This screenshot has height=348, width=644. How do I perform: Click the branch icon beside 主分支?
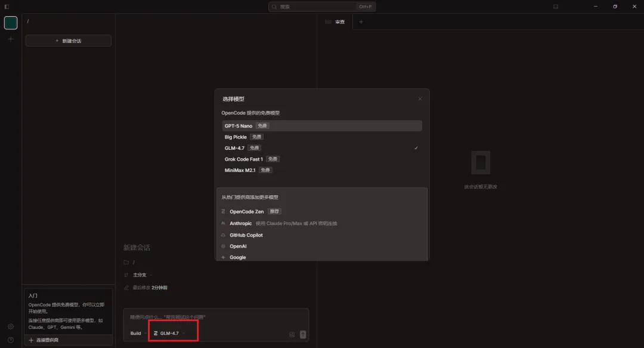(x=126, y=275)
